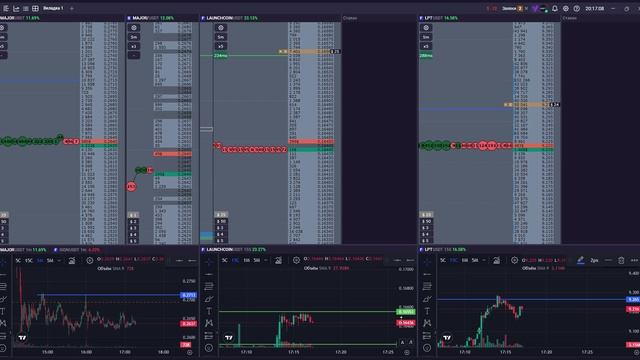Open the Заявки orders counter
The image size is (640, 360).
tap(512, 8)
